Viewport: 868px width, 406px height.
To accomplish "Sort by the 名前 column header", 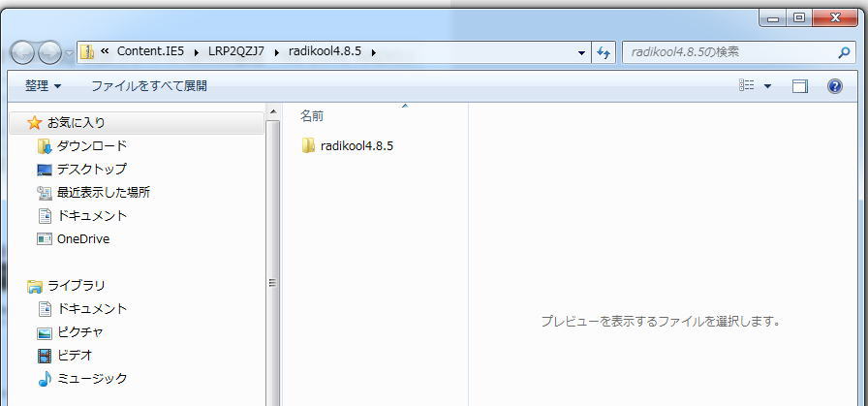I will (x=312, y=116).
